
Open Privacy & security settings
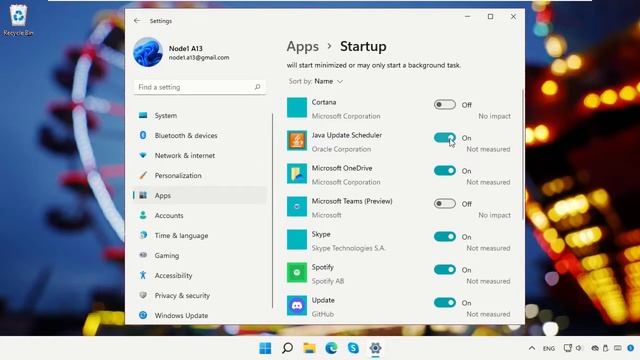200,296
